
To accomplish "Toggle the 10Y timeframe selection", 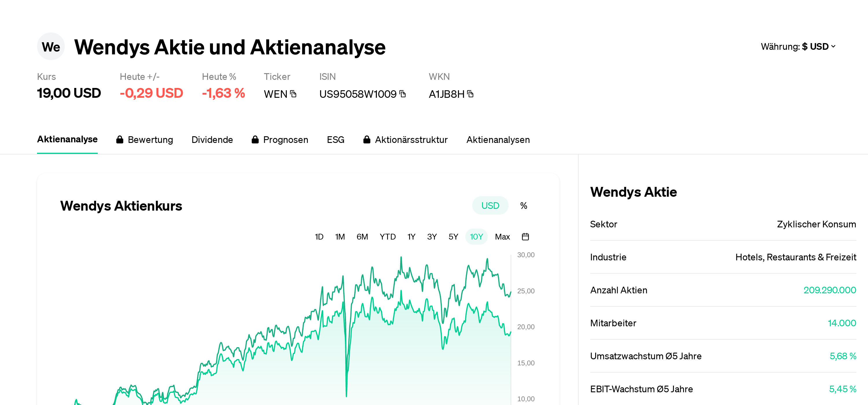I will point(476,237).
